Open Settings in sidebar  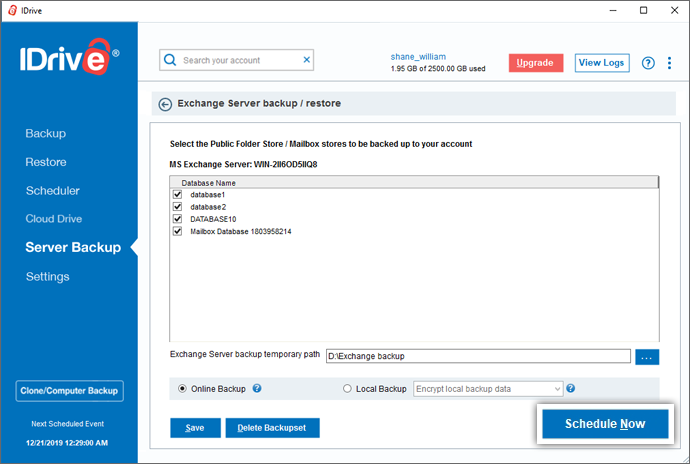pos(48,276)
